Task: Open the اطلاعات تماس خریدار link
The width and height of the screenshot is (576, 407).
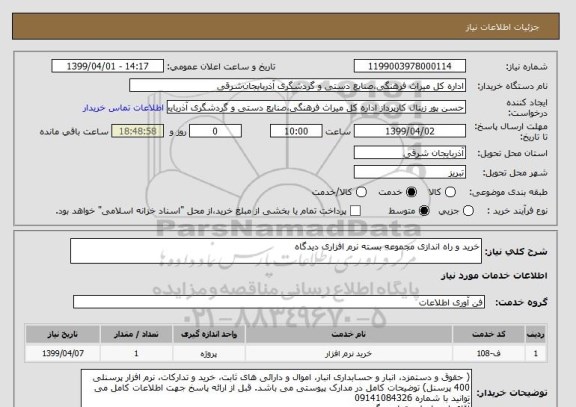Action: point(123,108)
